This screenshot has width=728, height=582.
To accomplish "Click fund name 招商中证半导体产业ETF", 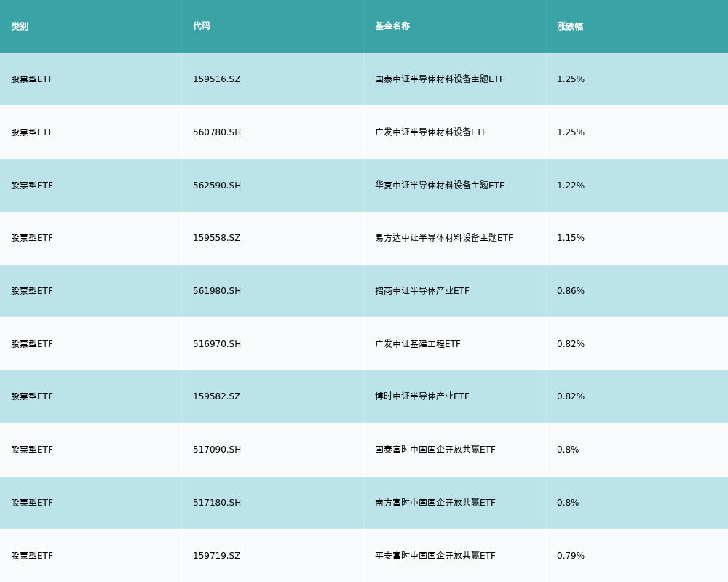I will tap(422, 291).
